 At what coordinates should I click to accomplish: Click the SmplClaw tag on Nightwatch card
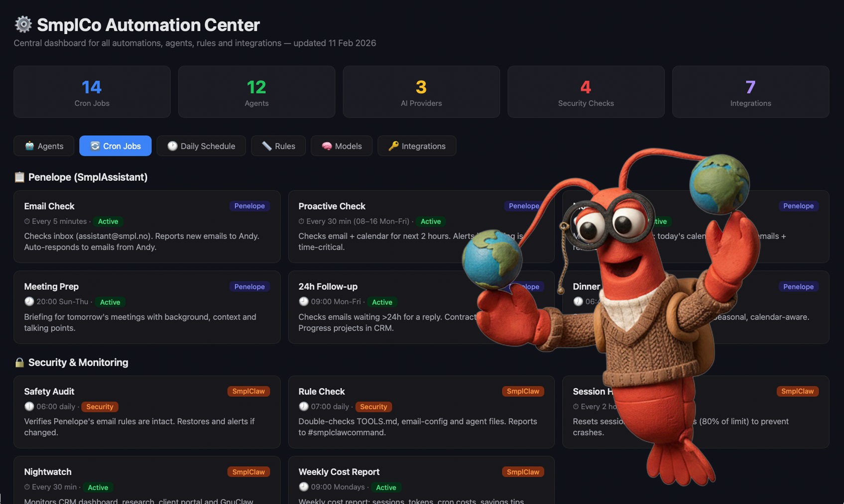coord(248,472)
